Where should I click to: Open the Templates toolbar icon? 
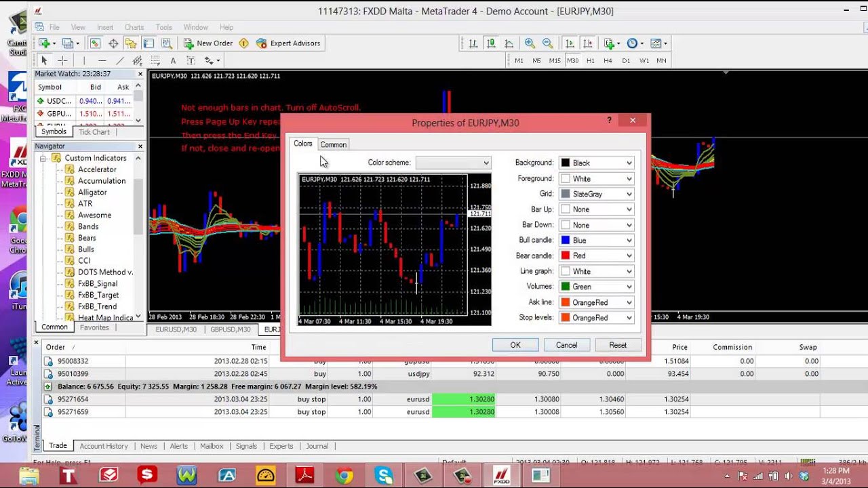(x=658, y=43)
